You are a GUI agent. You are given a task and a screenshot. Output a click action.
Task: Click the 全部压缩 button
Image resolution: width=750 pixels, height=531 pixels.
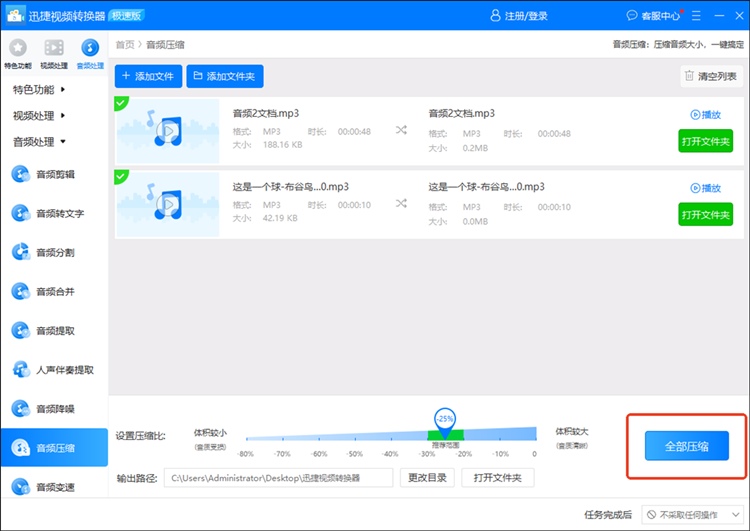pos(686,446)
